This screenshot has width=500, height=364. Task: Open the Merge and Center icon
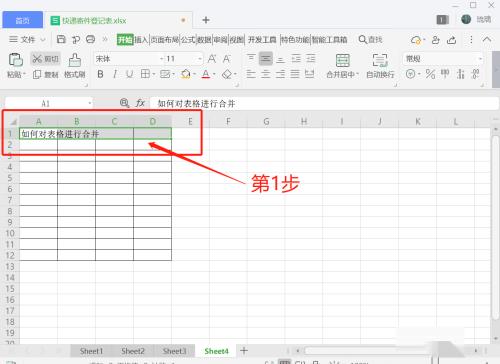pos(343,60)
